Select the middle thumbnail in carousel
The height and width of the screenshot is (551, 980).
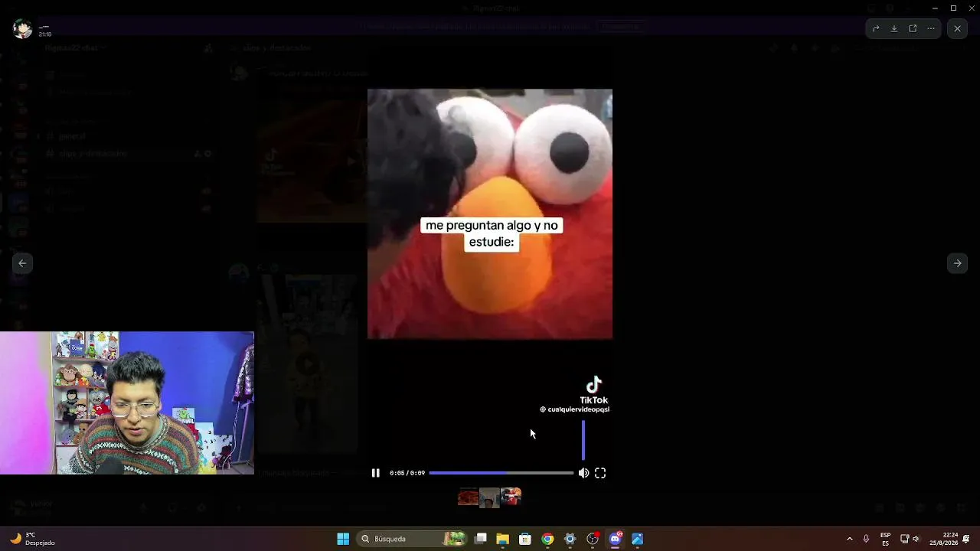[x=489, y=497]
